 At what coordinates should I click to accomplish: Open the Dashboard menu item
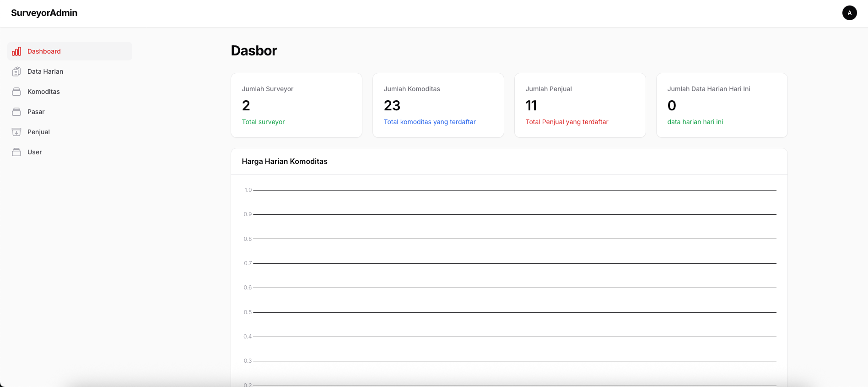(x=44, y=51)
